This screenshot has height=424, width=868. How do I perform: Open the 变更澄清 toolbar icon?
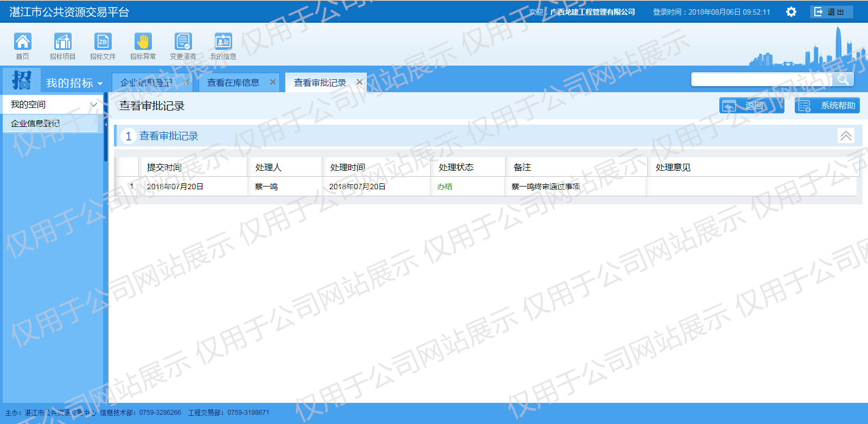183,46
